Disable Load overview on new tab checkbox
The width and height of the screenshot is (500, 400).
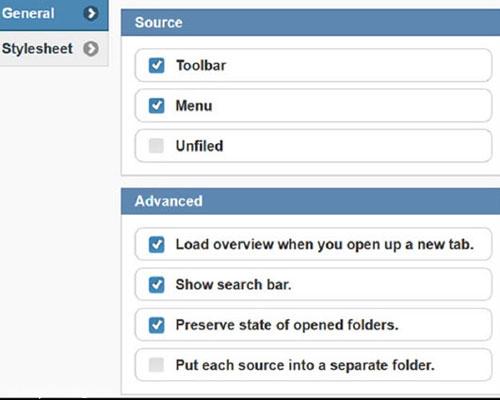pyautogui.click(x=156, y=244)
